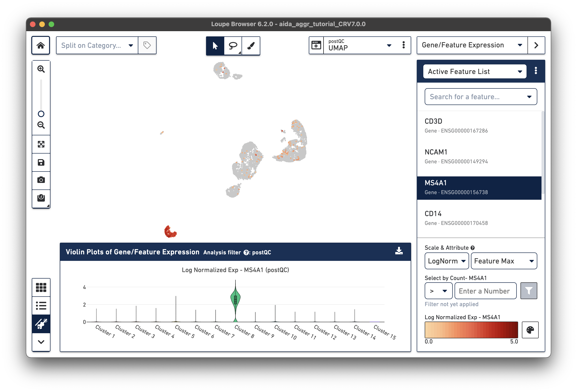Open the UMAP projection options menu
This screenshot has height=392, width=577.
(403, 45)
